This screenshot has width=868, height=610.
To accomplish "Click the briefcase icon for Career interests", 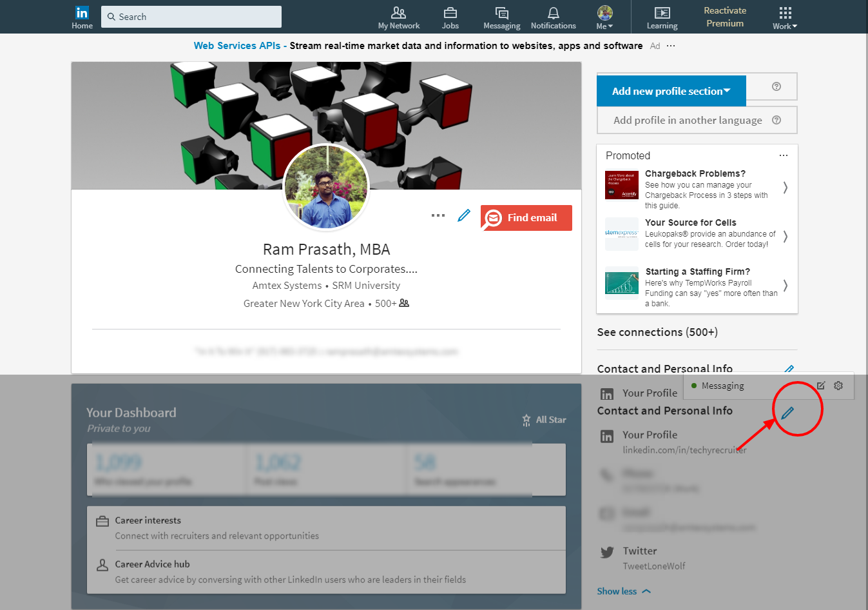I will pyautogui.click(x=102, y=521).
